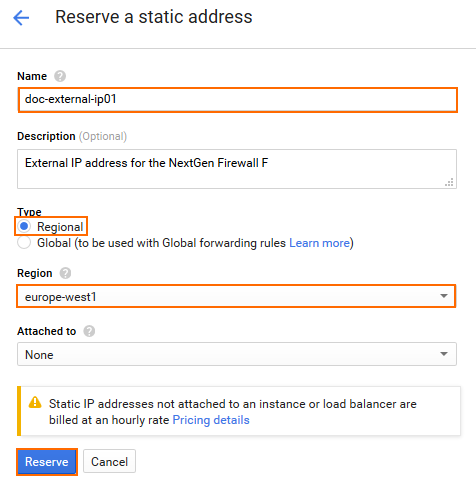
Task: Click the Attached to dropdown arrow
Action: 444,354
